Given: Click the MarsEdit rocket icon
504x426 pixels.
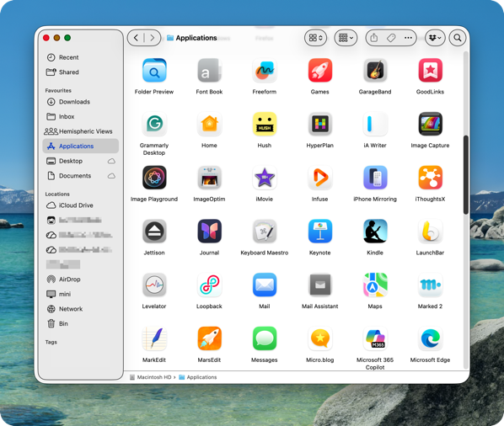Looking at the screenshot, I should (209, 338).
